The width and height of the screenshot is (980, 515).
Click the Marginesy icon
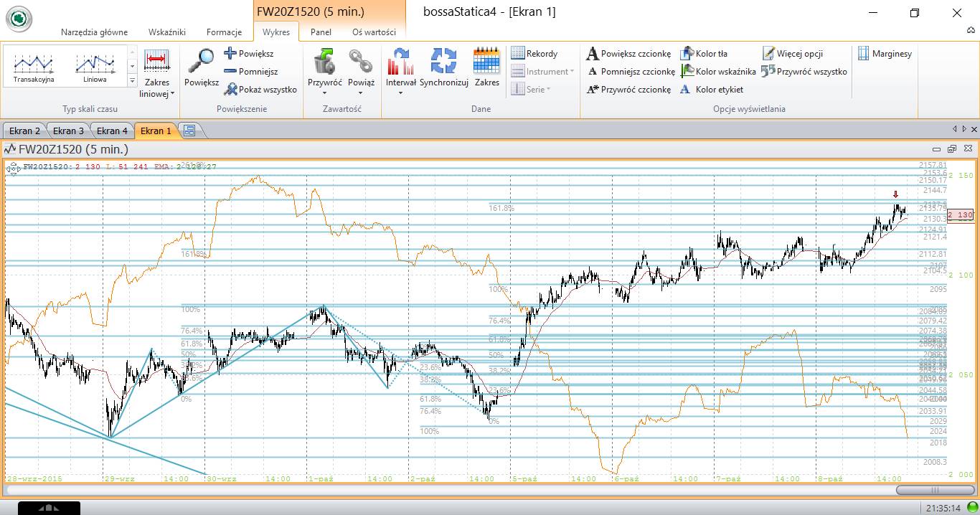click(864, 53)
